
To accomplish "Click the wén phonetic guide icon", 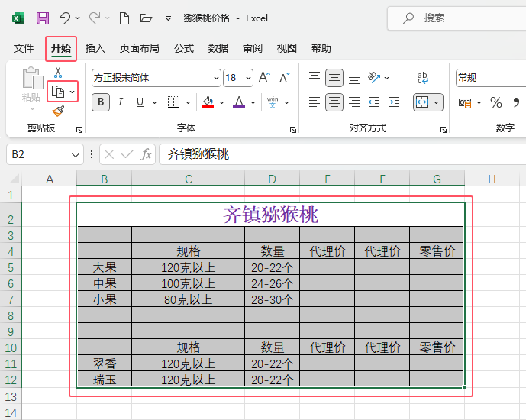I will [x=273, y=102].
